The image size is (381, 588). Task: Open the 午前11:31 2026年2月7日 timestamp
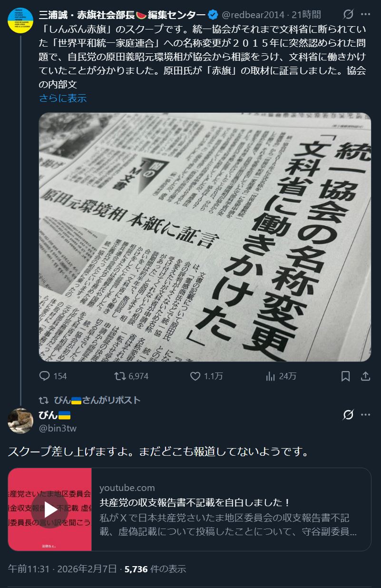[x=62, y=569]
